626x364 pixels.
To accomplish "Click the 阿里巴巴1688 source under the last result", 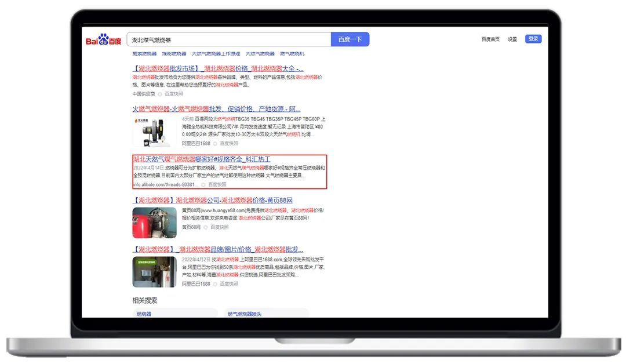I will (196, 284).
